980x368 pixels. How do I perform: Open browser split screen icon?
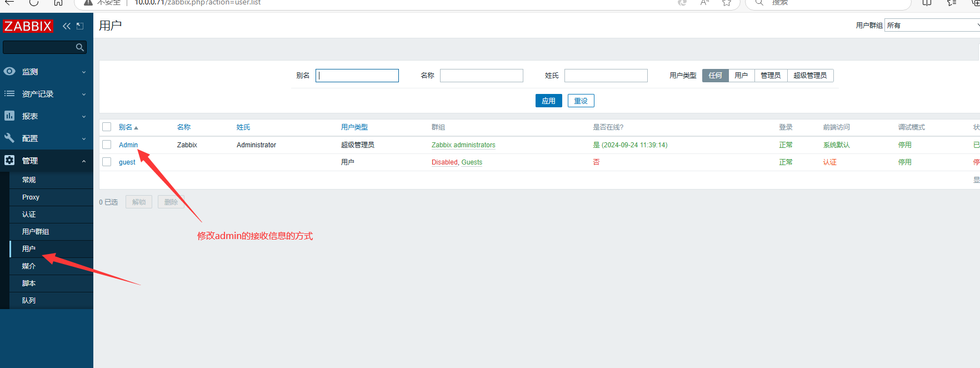click(927, 2)
